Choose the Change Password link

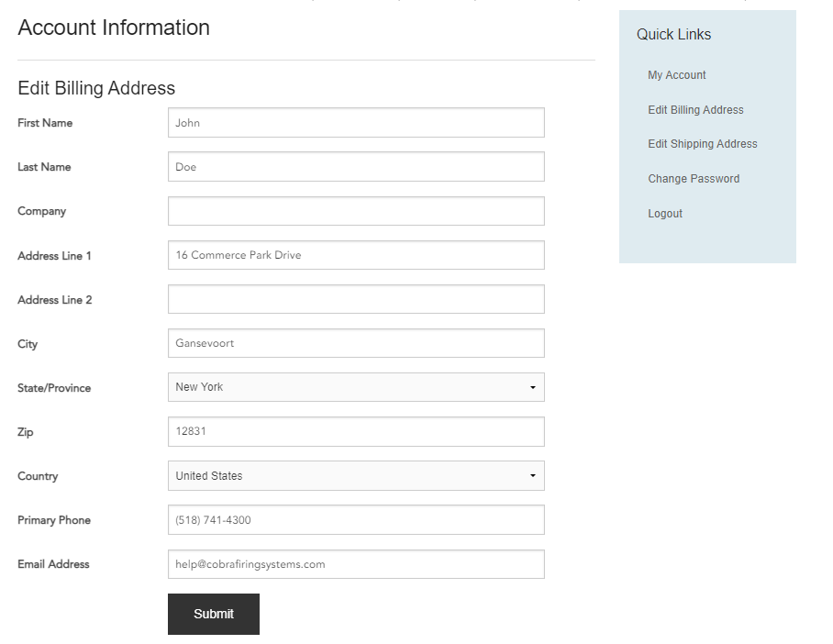(694, 179)
